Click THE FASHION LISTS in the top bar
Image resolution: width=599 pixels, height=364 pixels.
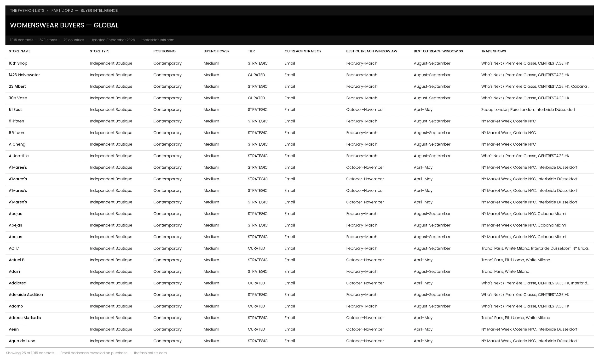point(27,11)
